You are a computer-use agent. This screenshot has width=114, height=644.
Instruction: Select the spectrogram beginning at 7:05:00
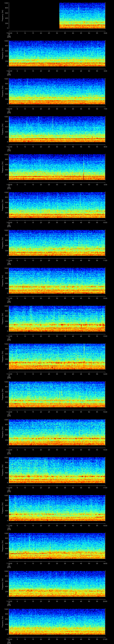(x=57, y=53)
